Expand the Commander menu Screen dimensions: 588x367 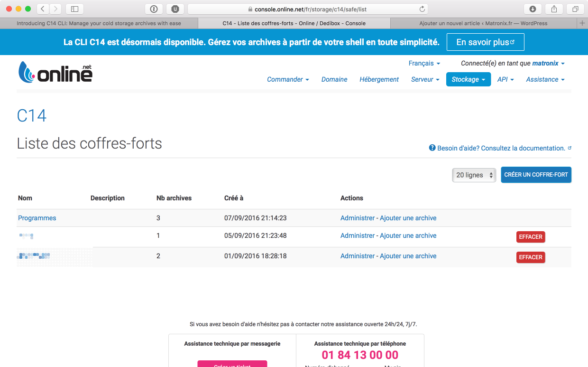point(288,79)
